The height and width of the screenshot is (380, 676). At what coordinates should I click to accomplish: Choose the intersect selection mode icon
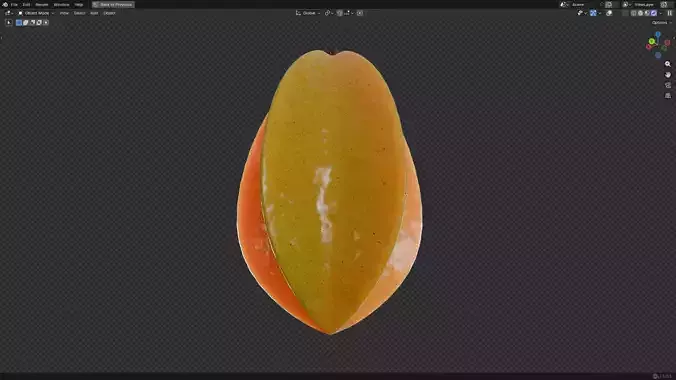[46, 22]
